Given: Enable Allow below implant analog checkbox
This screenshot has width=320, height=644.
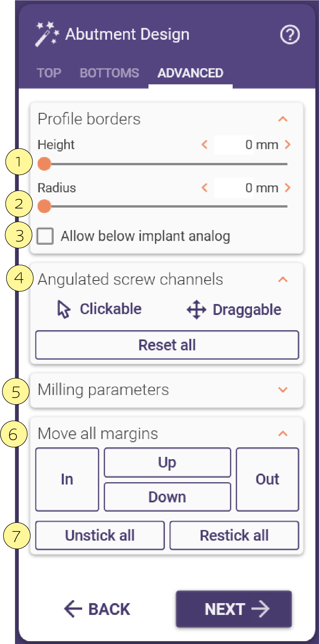Looking at the screenshot, I should click(x=45, y=236).
